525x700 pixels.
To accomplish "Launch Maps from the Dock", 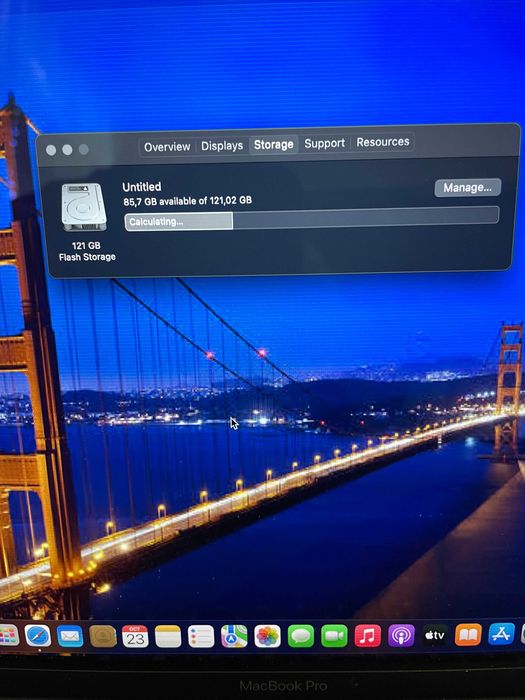I will click(x=234, y=636).
